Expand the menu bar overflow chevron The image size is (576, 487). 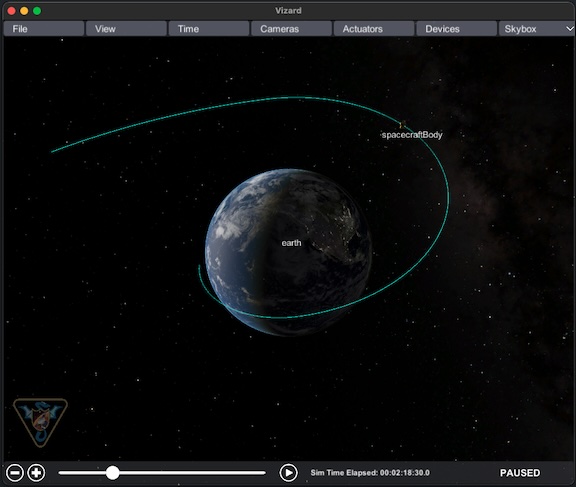pos(570,29)
